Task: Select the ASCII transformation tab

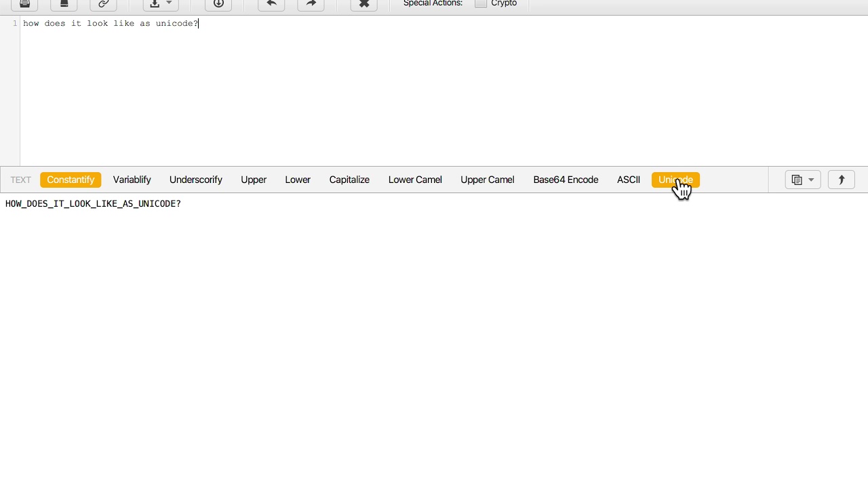Action: 628,180
